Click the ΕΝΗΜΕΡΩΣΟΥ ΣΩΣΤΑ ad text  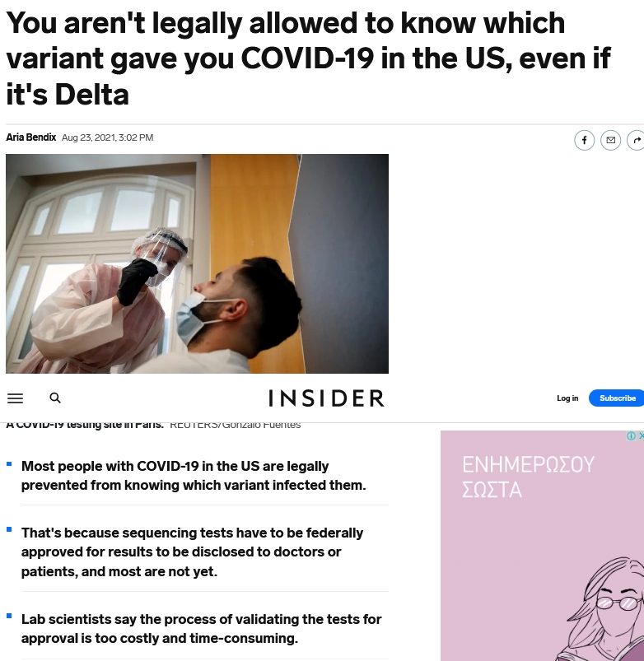click(x=528, y=477)
